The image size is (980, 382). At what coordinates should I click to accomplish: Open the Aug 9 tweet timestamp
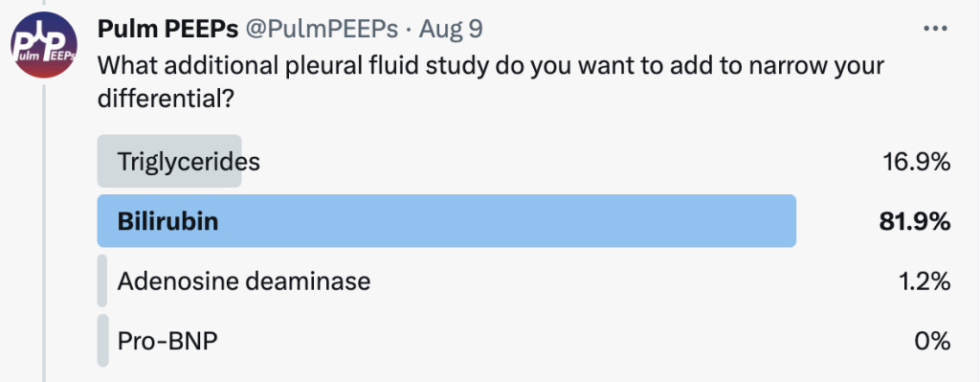(x=451, y=30)
